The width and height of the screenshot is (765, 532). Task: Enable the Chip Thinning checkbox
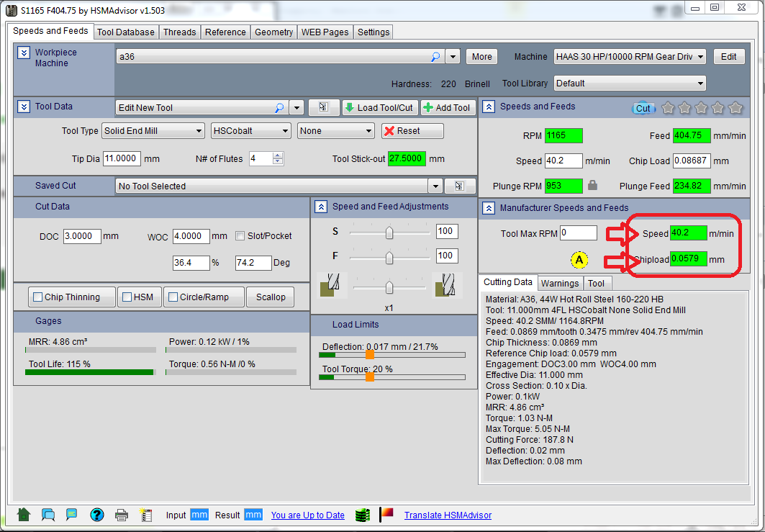(x=37, y=297)
